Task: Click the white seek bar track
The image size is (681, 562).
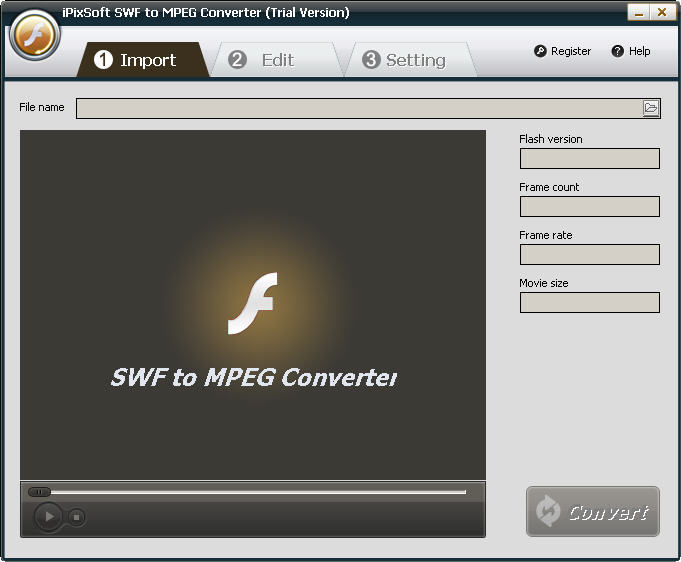Action: click(258, 492)
